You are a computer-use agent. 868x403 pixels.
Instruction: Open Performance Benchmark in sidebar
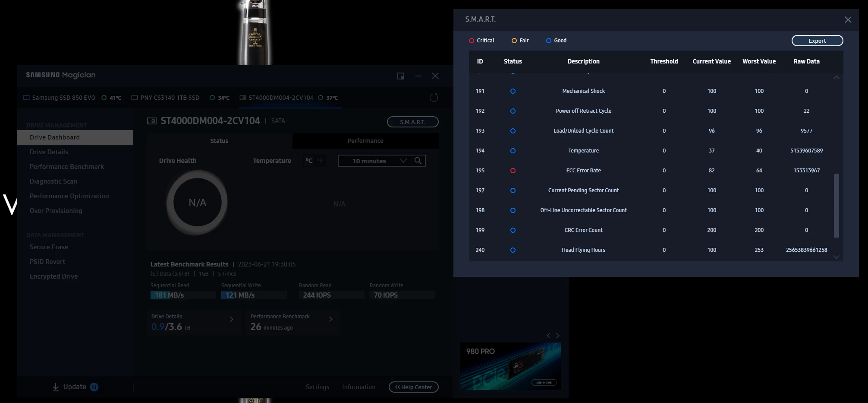67,167
